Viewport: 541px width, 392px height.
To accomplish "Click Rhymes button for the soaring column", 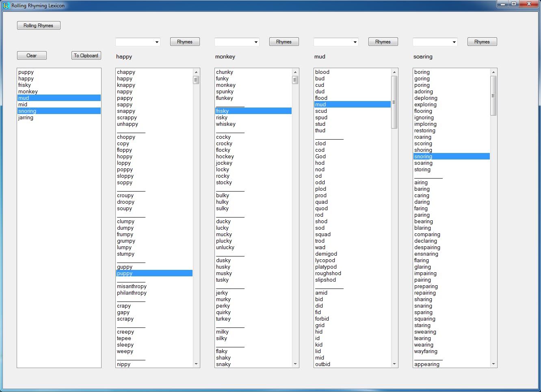I will (482, 42).
